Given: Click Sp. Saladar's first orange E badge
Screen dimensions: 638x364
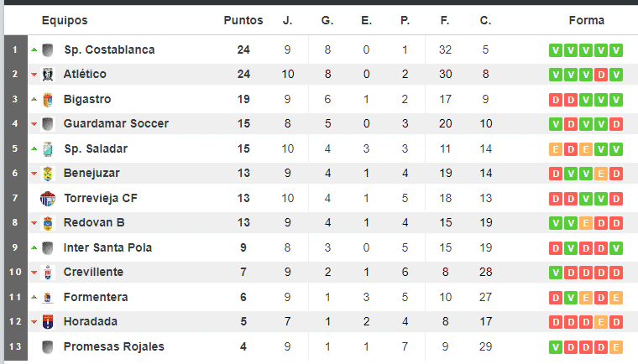Looking at the screenshot, I should tap(556, 149).
